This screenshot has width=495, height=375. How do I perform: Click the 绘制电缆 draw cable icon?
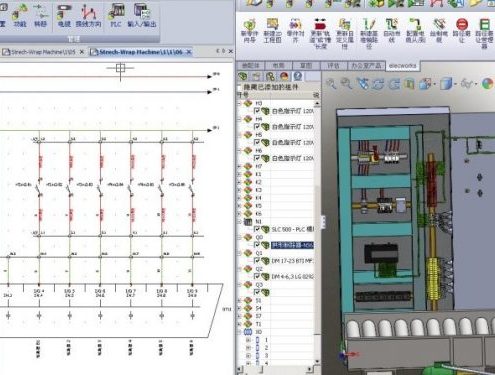click(x=439, y=31)
